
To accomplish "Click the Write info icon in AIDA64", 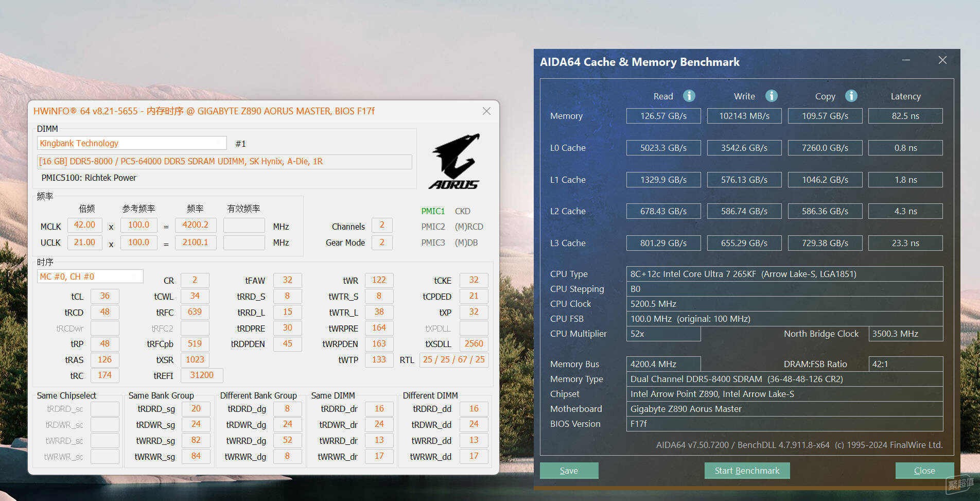I will click(x=771, y=96).
